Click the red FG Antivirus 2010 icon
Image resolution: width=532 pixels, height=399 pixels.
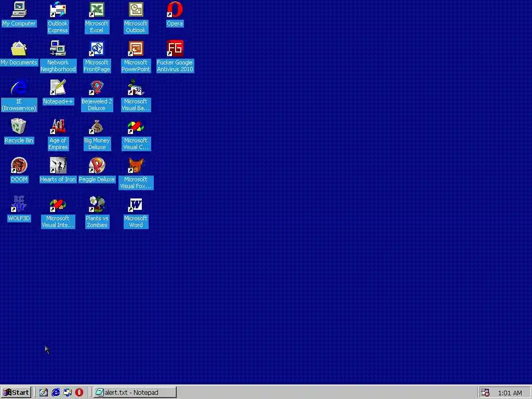pos(175,48)
